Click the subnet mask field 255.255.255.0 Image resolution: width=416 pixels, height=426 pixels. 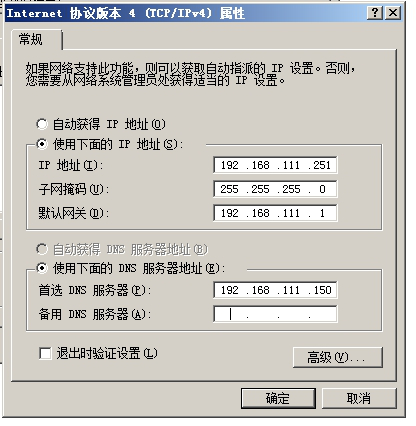coord(275,189)
